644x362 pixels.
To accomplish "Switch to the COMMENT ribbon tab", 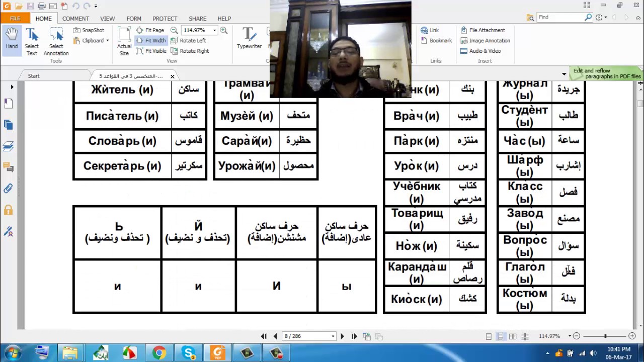I will tap(75, 19).
